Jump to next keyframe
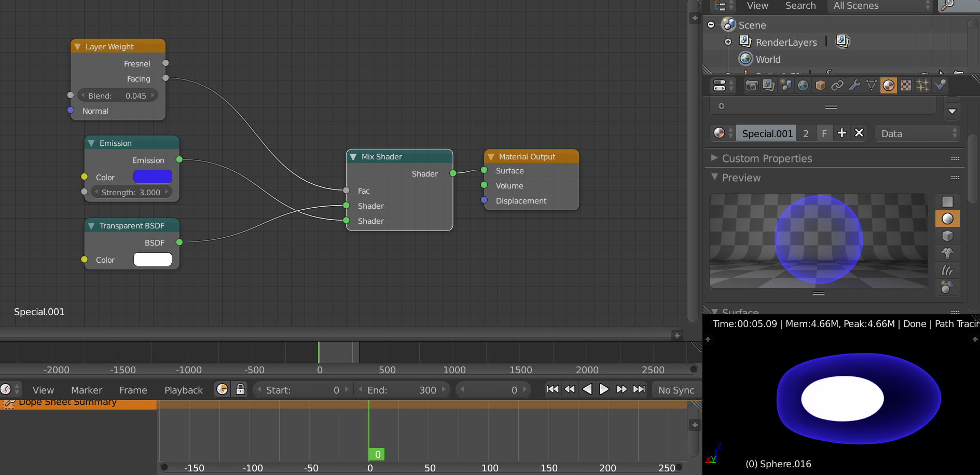The width and height of the screenshot is (980, 475). point(621,389)
